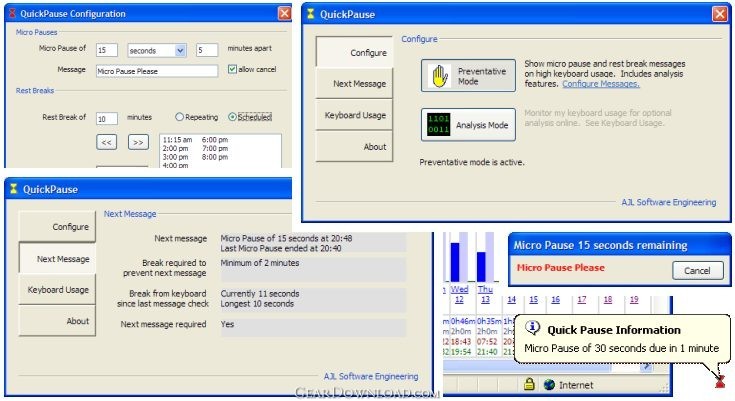Click the QuickPause hourglass tray icon
This screenshot has height=401, width=735.
[x=719, y=380]
